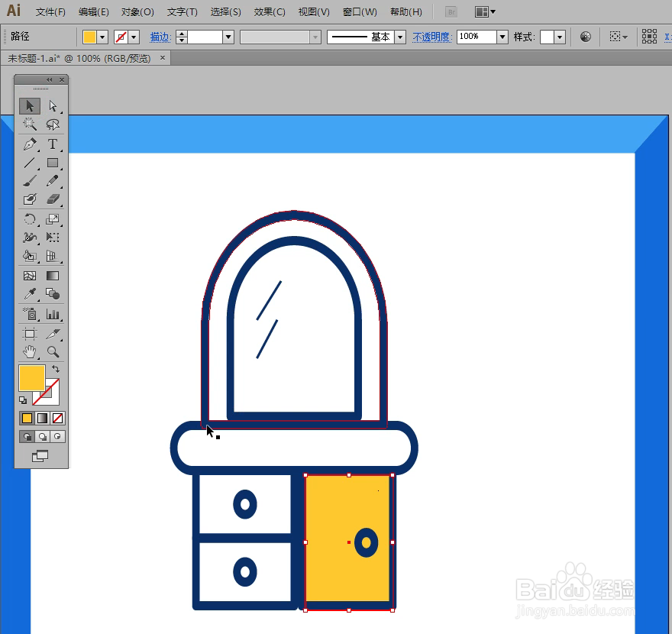The image size is (672, 634).
Task: Open variable width profile dropdown
Action: pyautogui.click(x=315, y=37)
